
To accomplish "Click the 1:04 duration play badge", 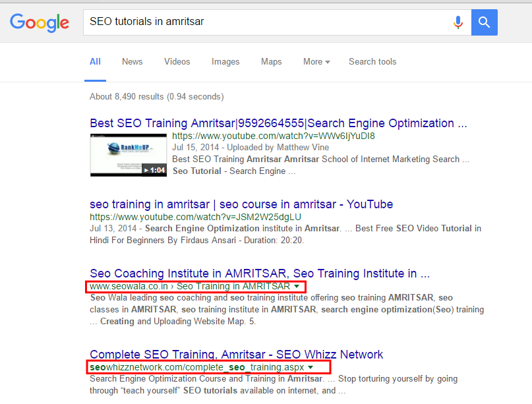I will [154, 170].
